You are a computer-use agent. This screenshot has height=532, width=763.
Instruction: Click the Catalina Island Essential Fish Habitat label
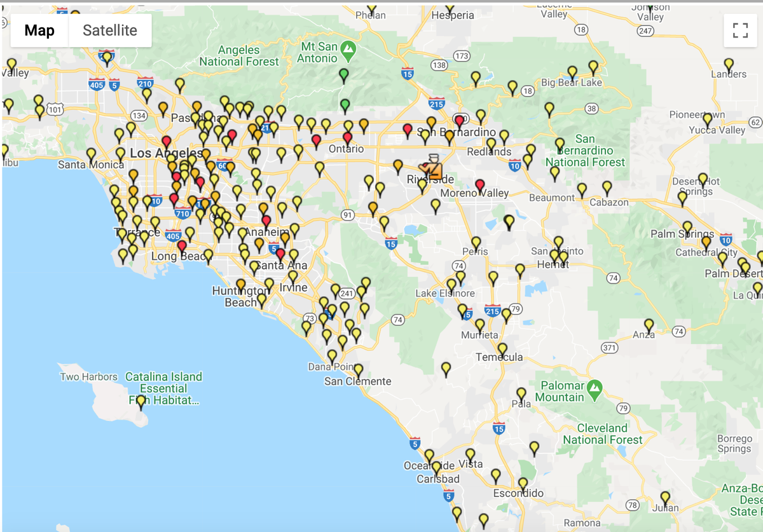pyautogui.click(x=163, y=388)
